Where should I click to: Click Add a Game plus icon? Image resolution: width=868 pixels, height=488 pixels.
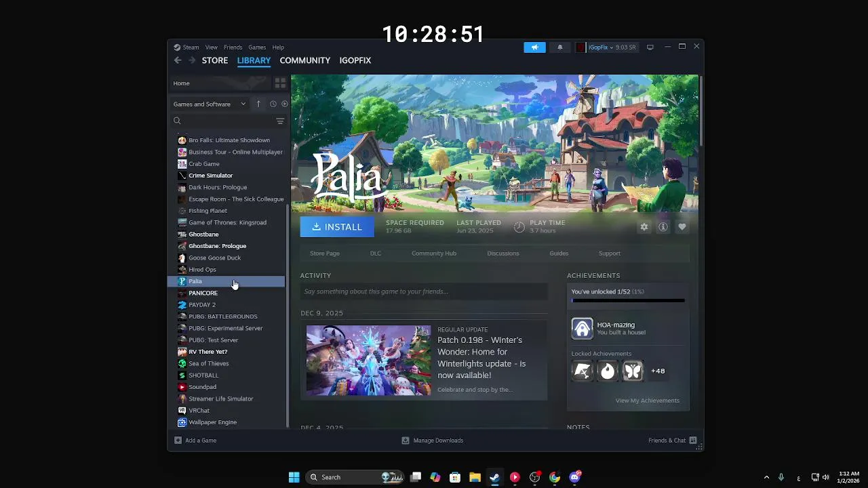(178, 441)
